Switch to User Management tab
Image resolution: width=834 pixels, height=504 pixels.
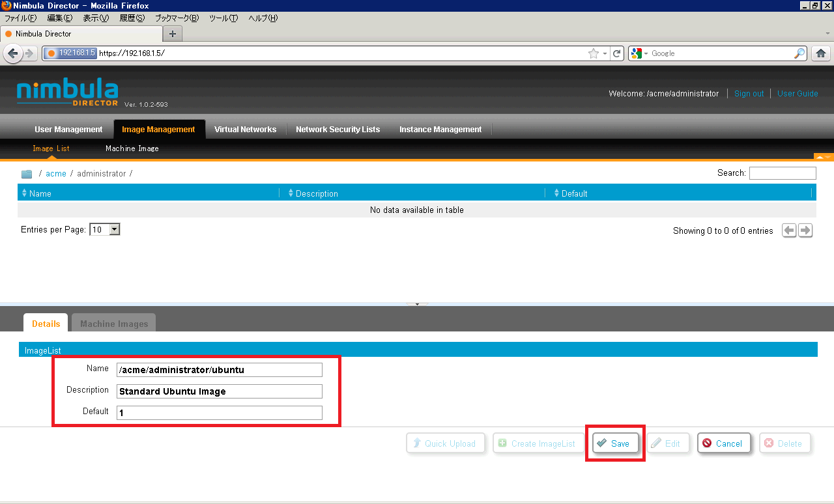pos(68,130)
